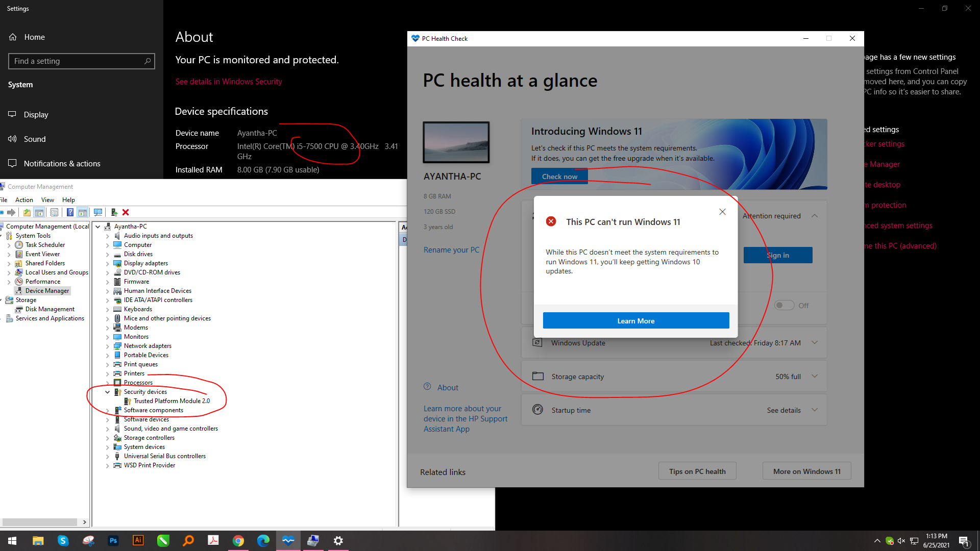Open Microsoft Edge from the taskbar
This screenshot has width=980, height=551.
point(263,541)
